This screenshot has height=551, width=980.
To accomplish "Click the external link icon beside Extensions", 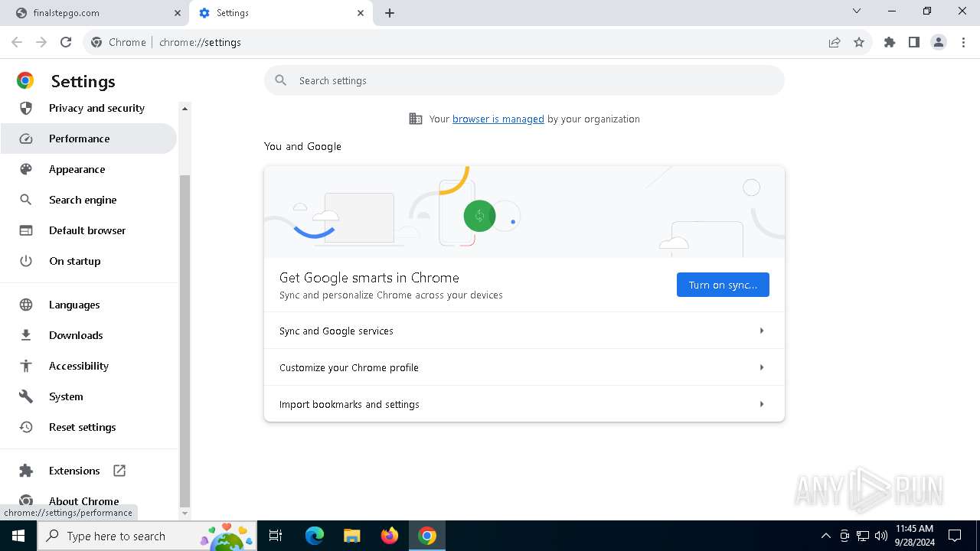I will pos(119,471).
